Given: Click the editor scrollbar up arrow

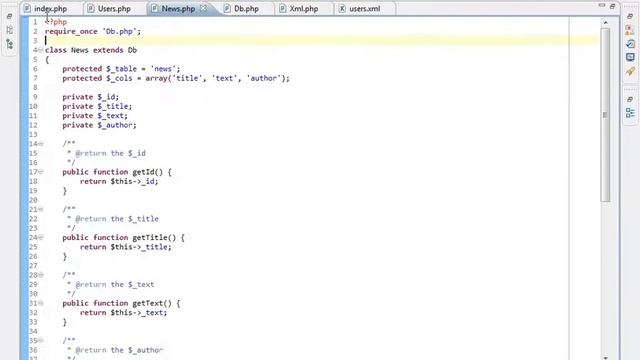Looking at the screenshot, I should 605,22.
